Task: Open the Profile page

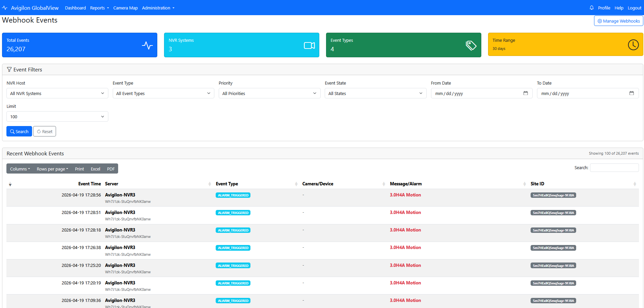Action: coord(604,8)
